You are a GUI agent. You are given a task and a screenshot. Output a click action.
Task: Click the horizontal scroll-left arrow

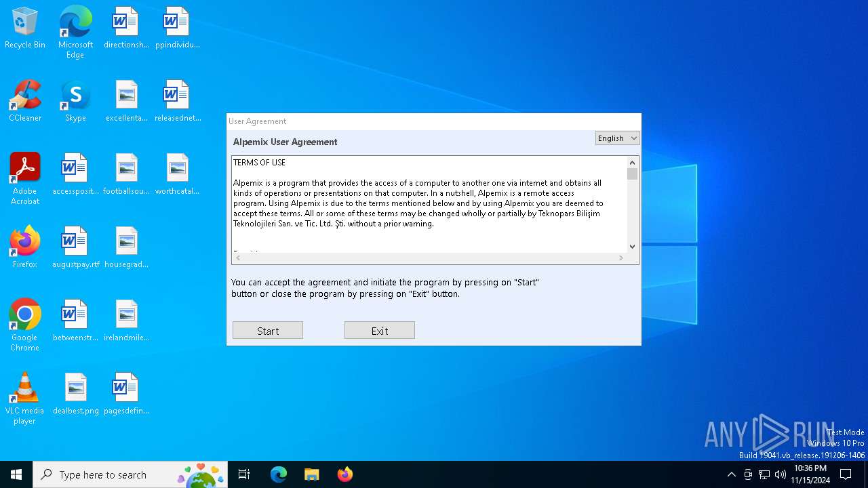(237, 258)
